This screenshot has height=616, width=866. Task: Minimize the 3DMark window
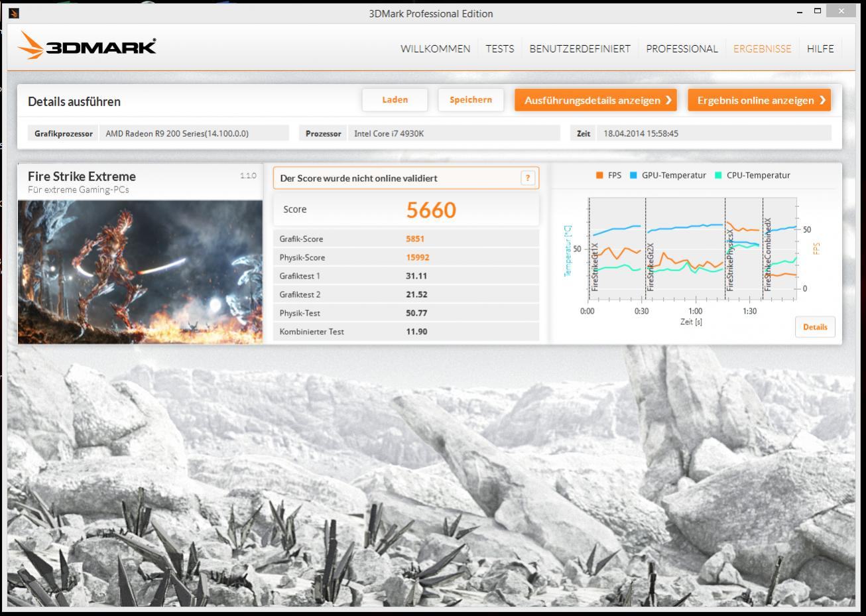point(800,11)
